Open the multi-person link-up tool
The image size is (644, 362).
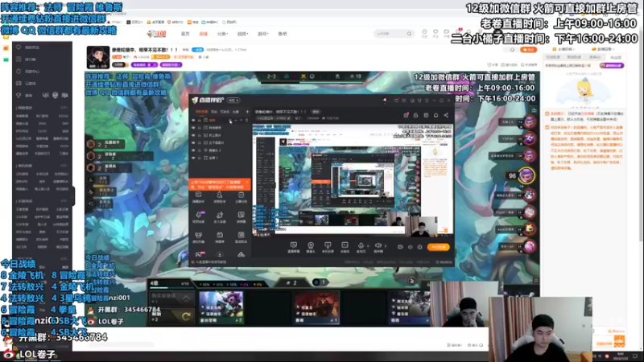[x=220, y=216]
